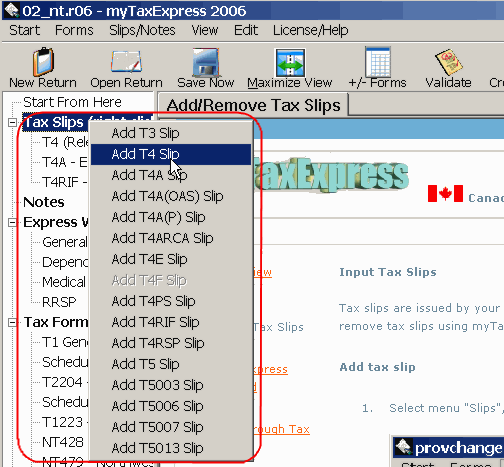Select the RRSP tree item
Viewport: 504px width, 467px height.
59,302
